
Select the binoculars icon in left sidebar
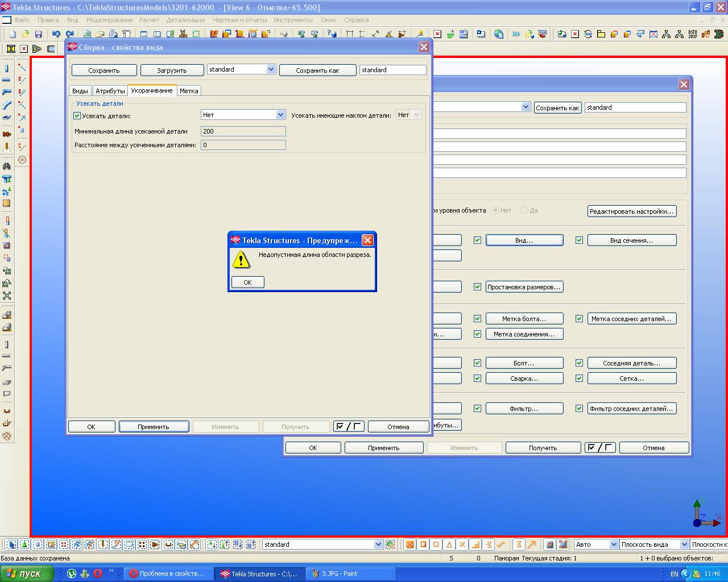(x=7, y=167)
